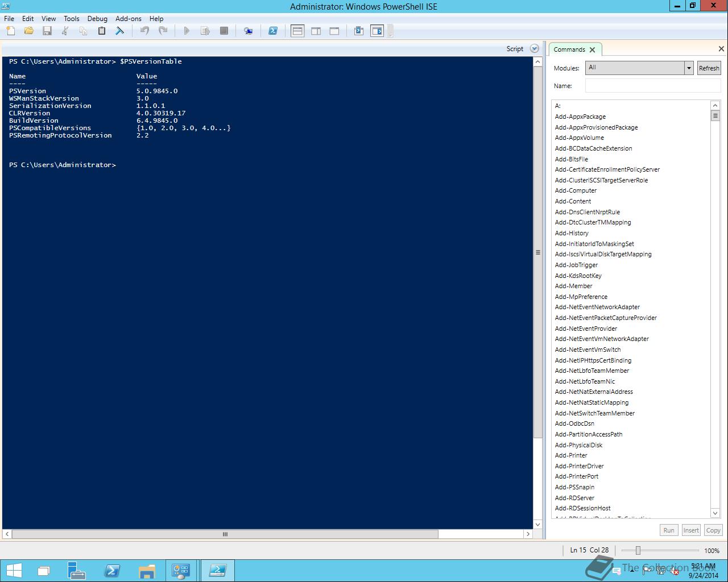728x582 pixels.
Task: Click the New Remote PowerShell Tab icon
Action: click(x=248, y=31)
